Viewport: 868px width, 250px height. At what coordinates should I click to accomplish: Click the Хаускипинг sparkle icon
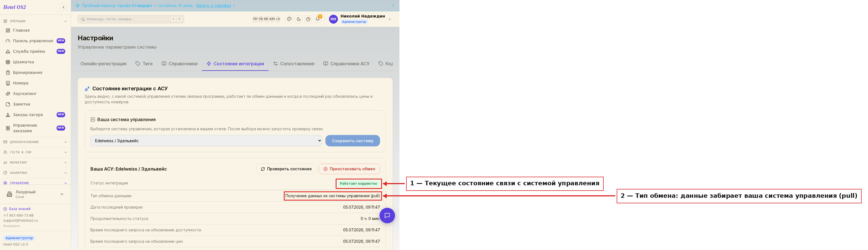(x=8, y=94)
